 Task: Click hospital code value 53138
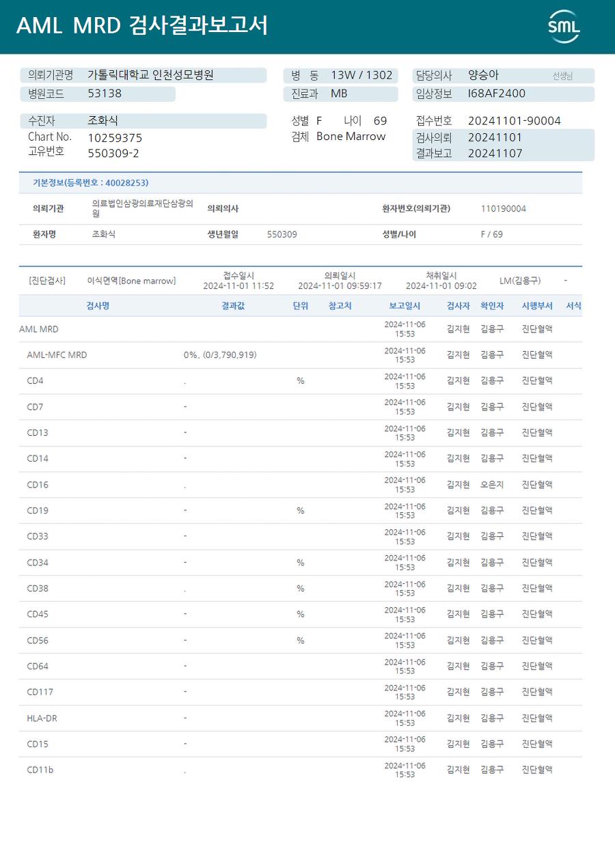[105, 94]
